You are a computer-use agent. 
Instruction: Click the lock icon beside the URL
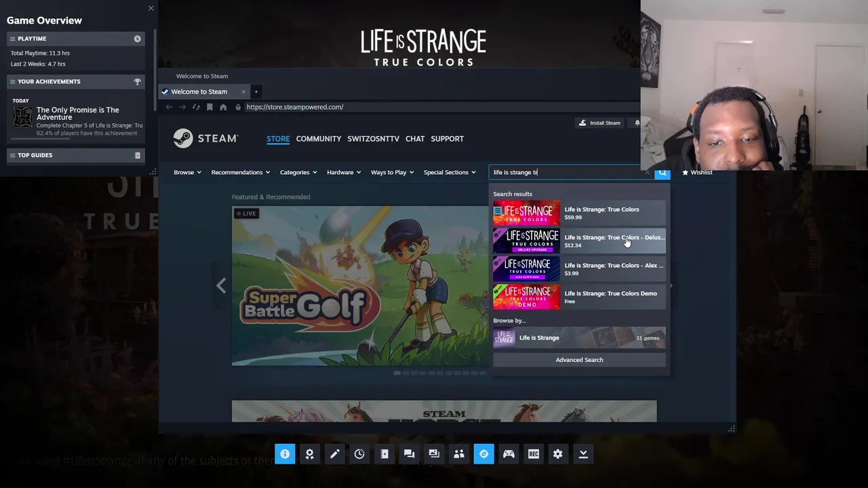click(238, 107)
